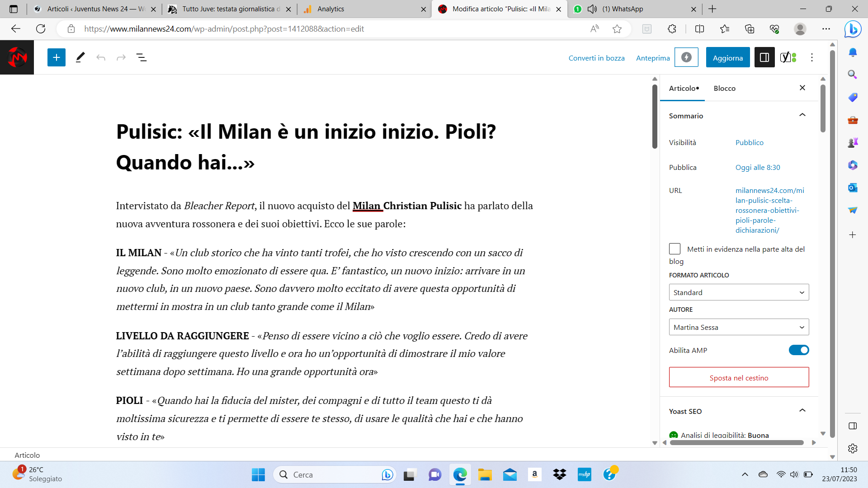The image size is (868, 488).
Task: Open the Edge sidebar Outlook icon
Action: click(853, 188)
